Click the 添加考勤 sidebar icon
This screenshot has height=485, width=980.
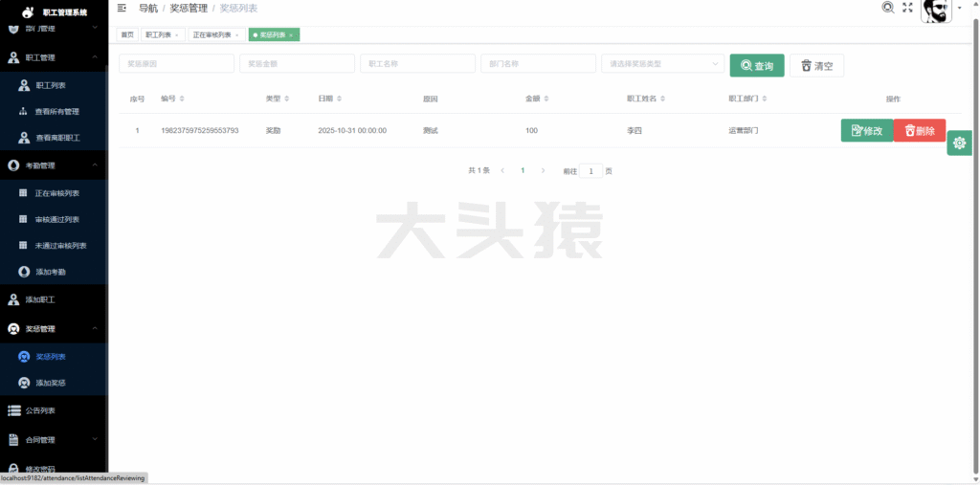pyautogui.click(x=24, y=272)
